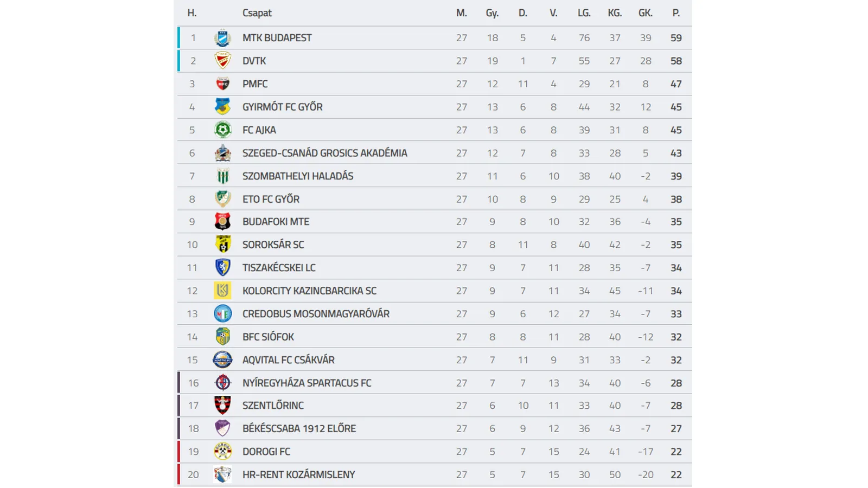The height and width of the screenshot is (488, 868).
Task: Select the HR-Rent Kozármisleny team name
Action: point(298,474)
